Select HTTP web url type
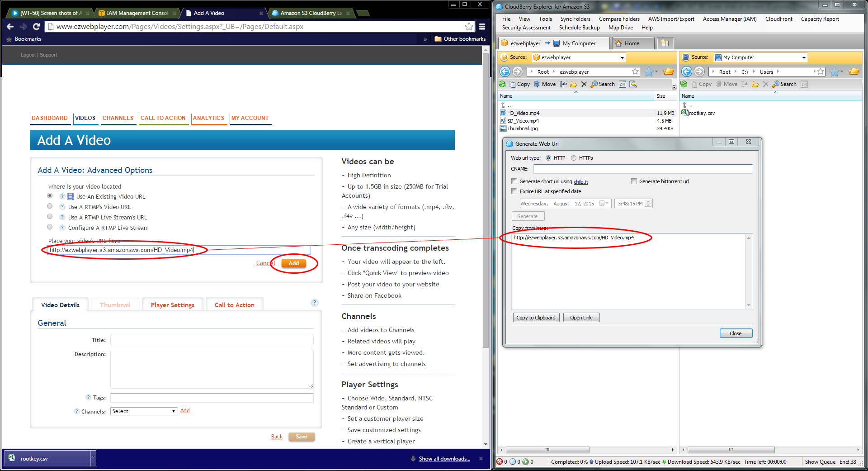Screen dimensions: 868x471 pos(548,158)
